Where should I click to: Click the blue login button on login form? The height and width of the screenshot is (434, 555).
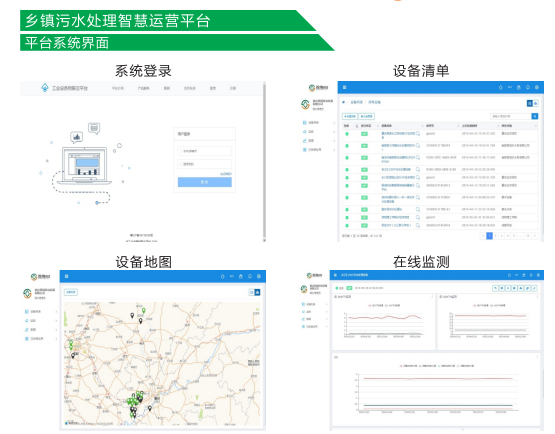point(205,182)
